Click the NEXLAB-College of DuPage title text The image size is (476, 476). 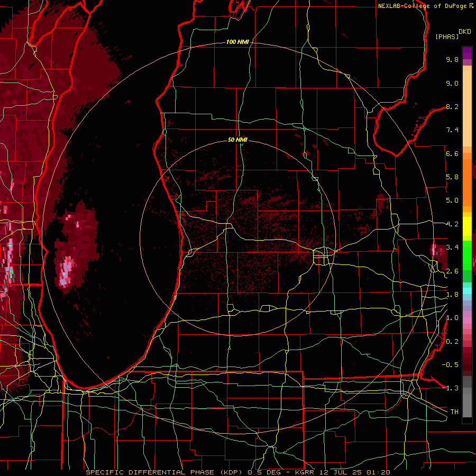(423, 6)
